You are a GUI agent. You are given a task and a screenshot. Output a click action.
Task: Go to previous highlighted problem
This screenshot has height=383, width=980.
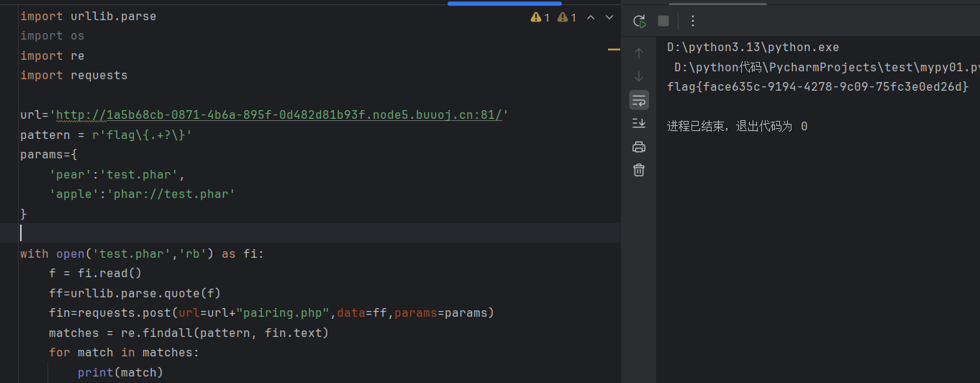coord(591,17)
